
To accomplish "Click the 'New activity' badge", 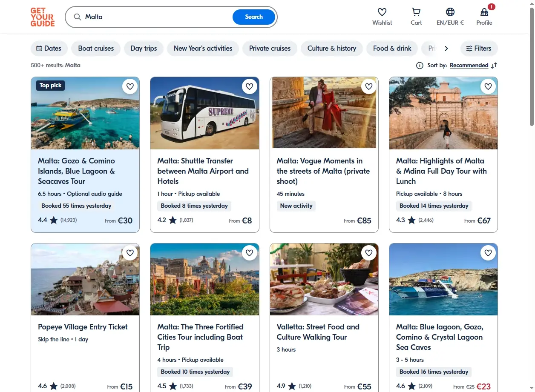I will coord(296,206).
